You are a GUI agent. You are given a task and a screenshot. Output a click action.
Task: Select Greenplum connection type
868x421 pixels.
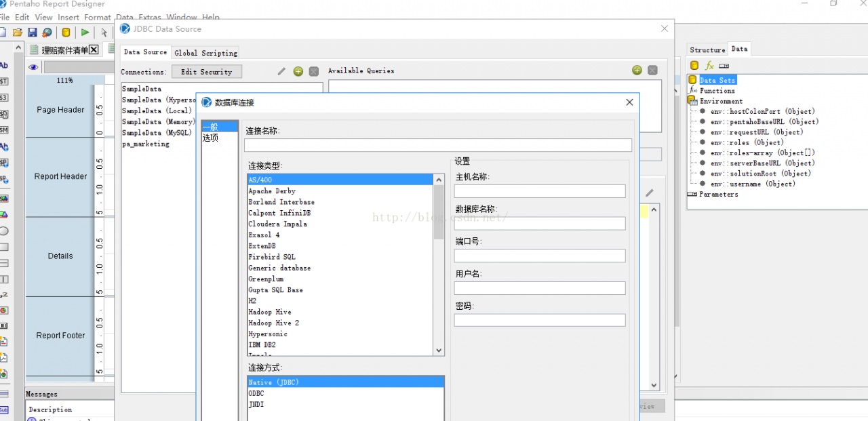point(266,279)
